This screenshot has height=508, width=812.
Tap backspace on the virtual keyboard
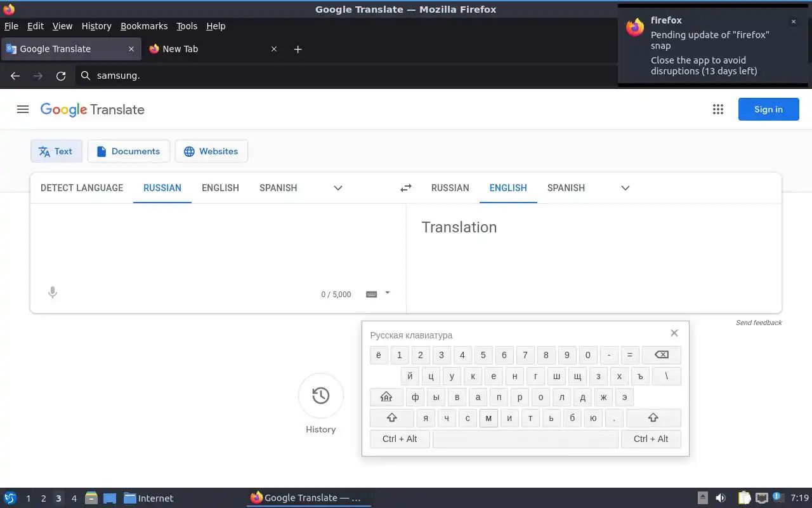661,355
